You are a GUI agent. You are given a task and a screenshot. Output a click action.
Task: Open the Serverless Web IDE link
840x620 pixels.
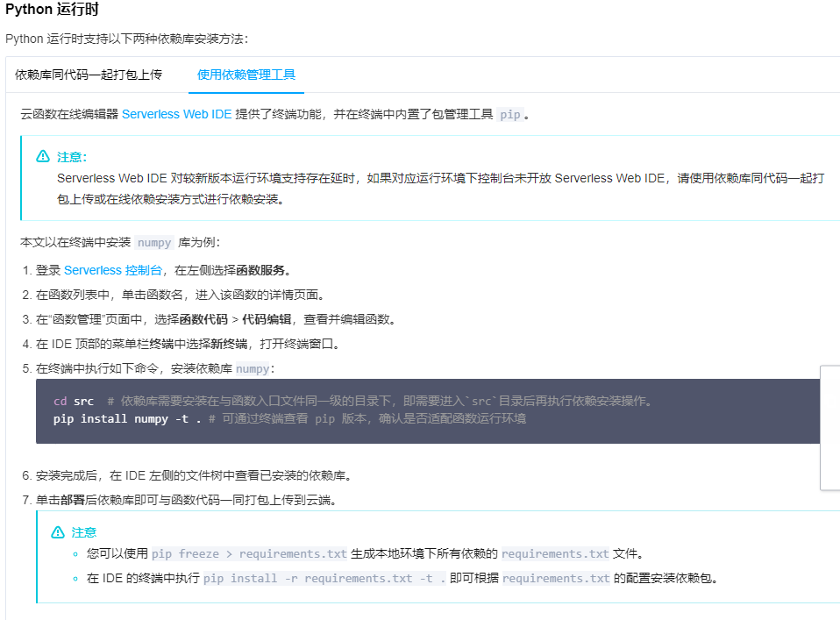[179, 114]
